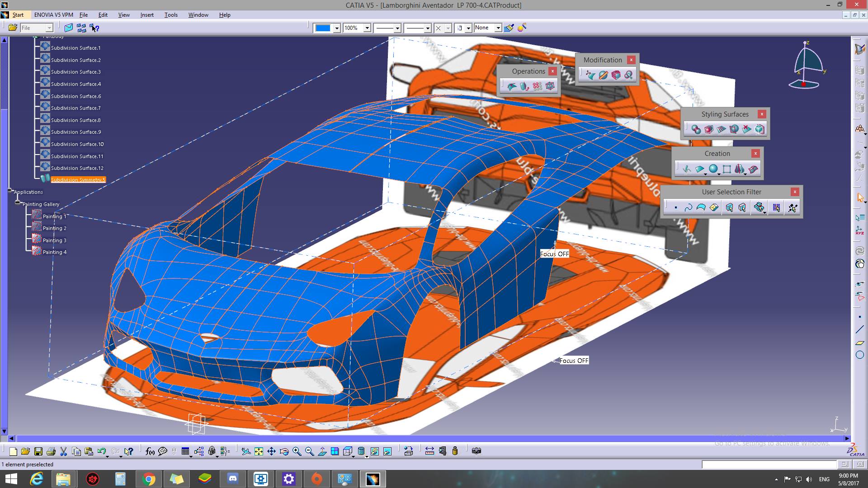
Task: Select the Measure Between tool in bottom toolbar
Action: point(429,451)
